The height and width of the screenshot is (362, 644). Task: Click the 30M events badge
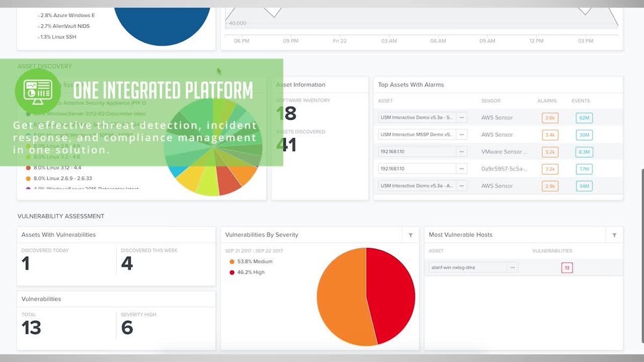[x=584, y=135]
